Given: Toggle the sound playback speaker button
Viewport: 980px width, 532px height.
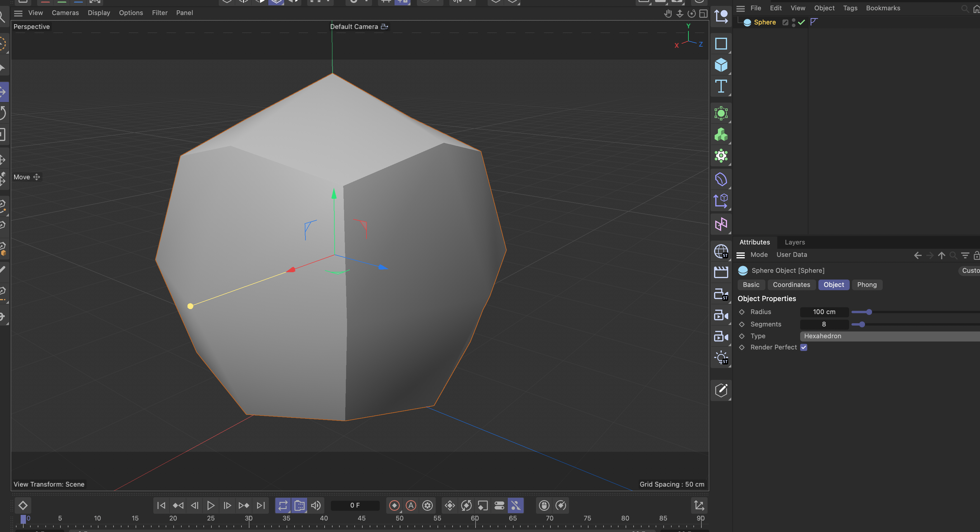Looking at the screenshot, I should [x=316, y=505].
